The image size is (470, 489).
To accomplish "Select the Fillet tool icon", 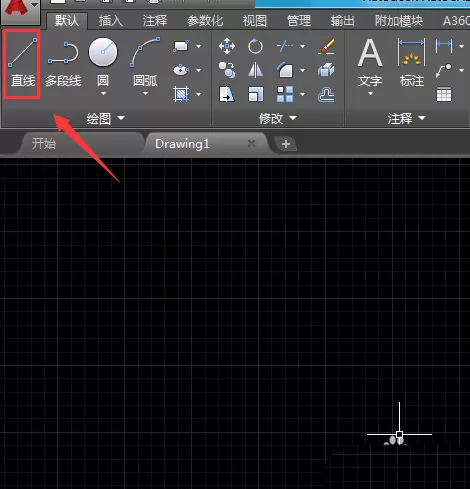I will [285, 70].
